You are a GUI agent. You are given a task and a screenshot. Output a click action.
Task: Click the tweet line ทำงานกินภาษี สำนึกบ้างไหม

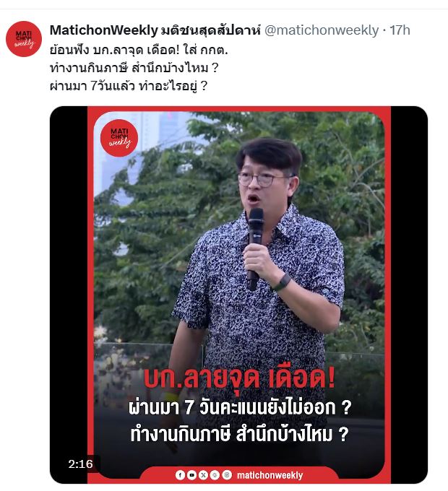(x=134, y=68)
